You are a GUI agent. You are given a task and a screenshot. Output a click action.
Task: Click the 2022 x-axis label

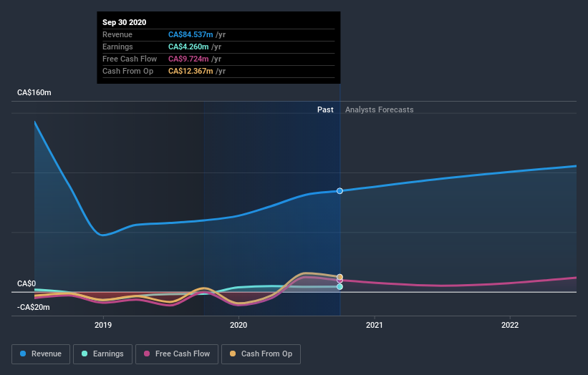click(x=510, y=325)
